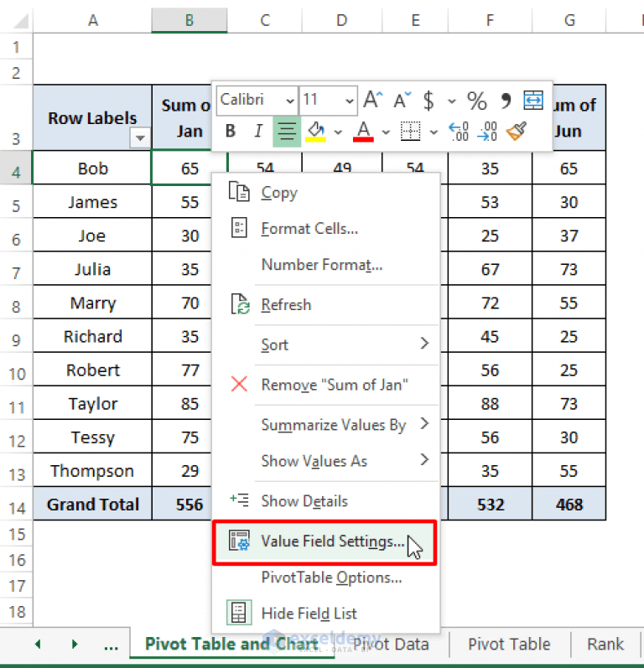Image resolution: width=644 pixels, height=668 pixels.
Task: Decrease decimal places
Action: (x=487, y=131)
